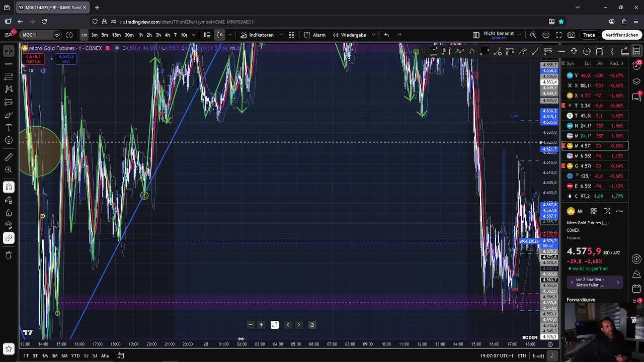Screen dimensions: 644x362
Task: Expand the chart type dropdown arrow
Action: coord(230,35)
